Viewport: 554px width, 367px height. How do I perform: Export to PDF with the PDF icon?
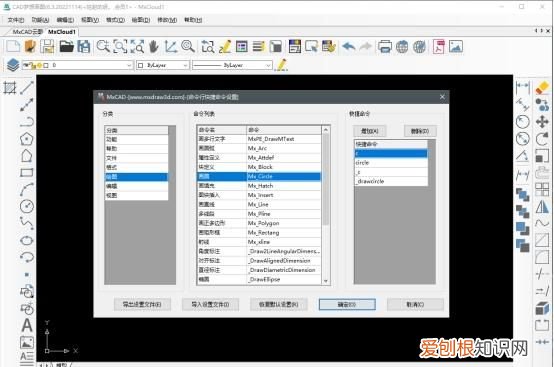pos(438,46)
